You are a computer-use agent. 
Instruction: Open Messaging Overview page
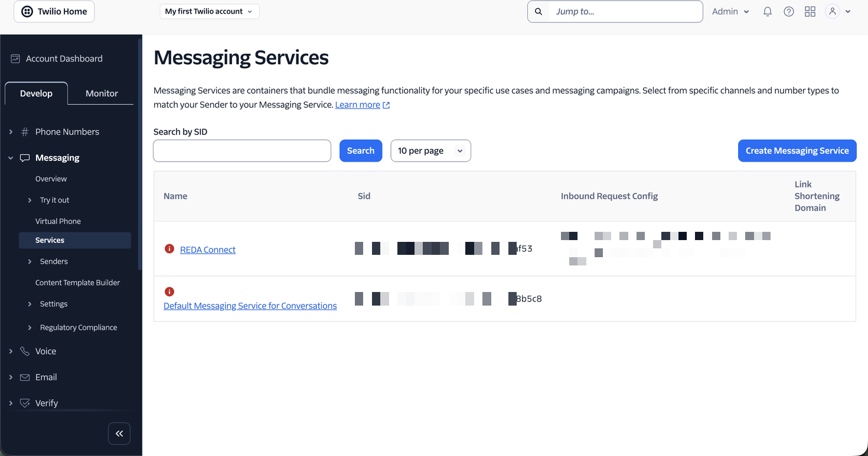pyautogui.click(x=51, y=179)
